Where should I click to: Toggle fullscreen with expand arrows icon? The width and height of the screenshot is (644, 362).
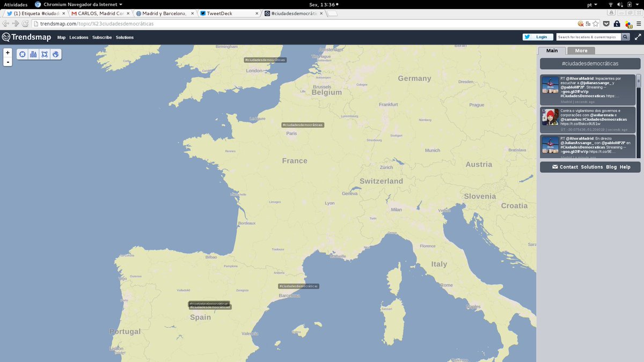pyautogui.click(x=638, y=37)
